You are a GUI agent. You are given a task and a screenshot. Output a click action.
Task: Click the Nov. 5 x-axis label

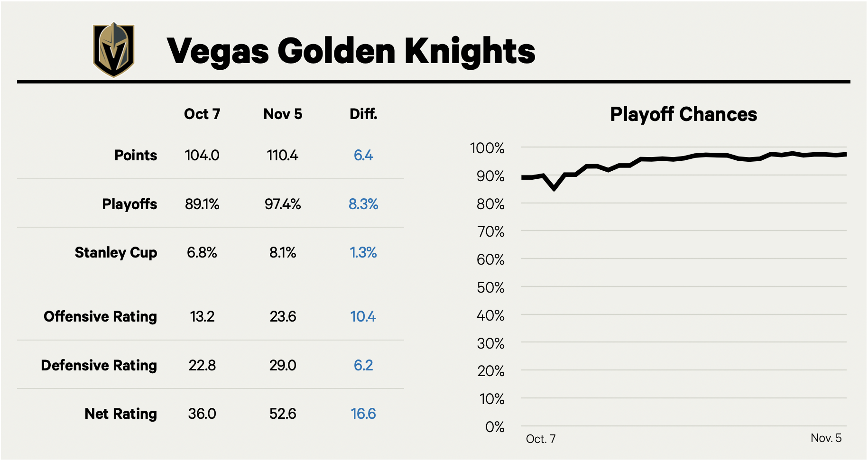click(826, 438)
